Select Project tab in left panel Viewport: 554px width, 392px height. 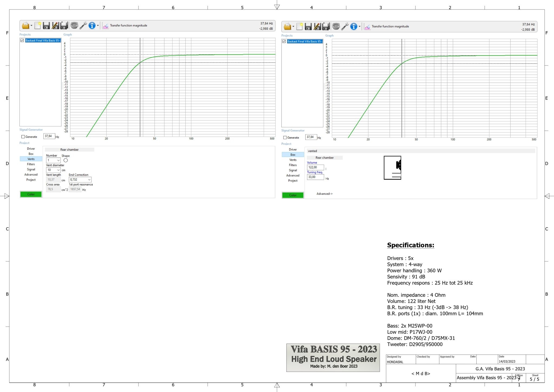[x=31, y=180]
